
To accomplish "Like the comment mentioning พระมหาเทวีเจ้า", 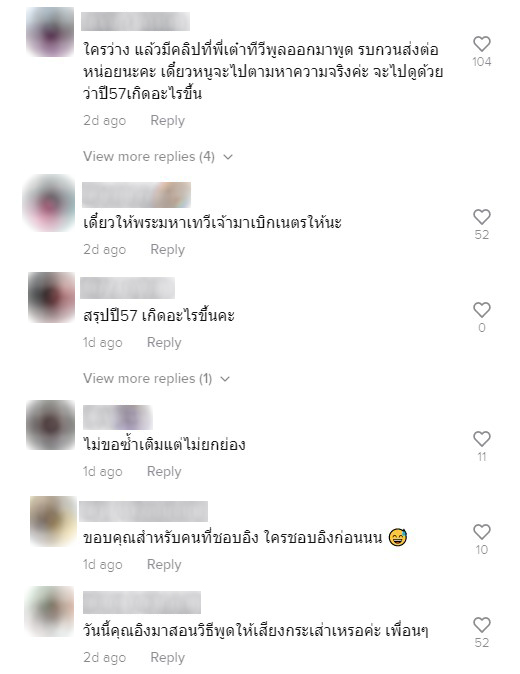I will tap(481, 217).
